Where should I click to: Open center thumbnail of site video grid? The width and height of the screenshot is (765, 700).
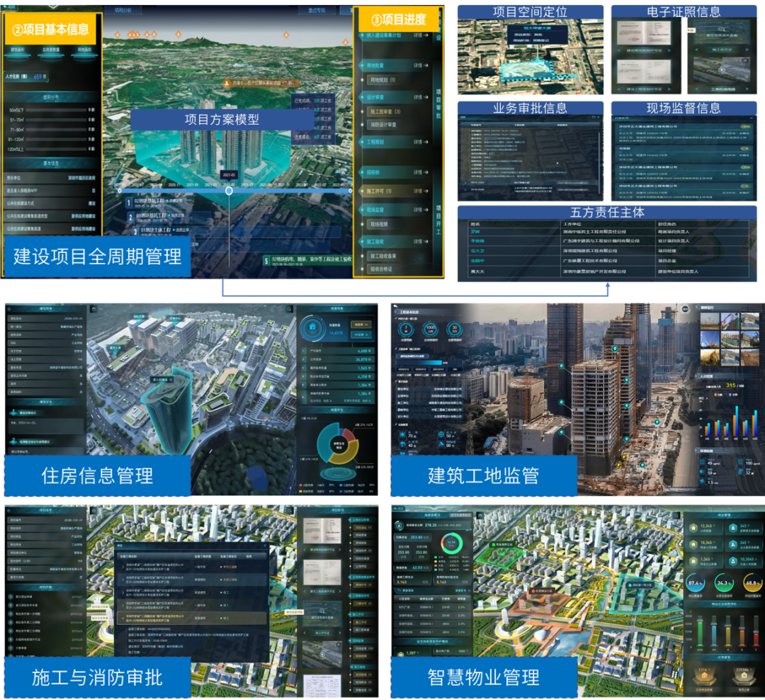(x=730, y=339)
